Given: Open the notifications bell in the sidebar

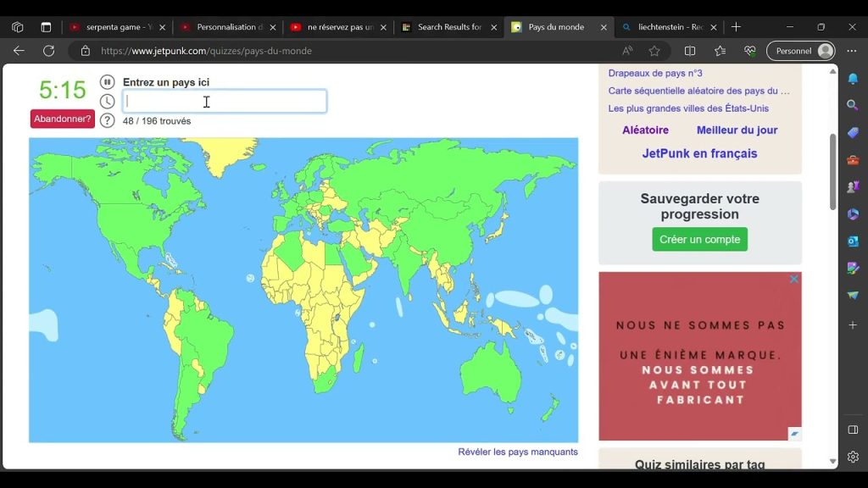Looking at the screenshot, I should point(853,79).
